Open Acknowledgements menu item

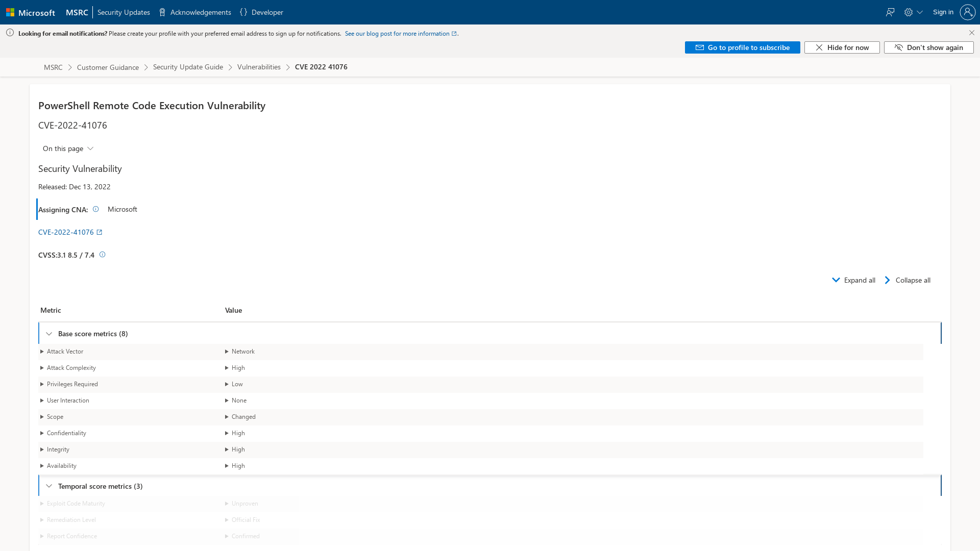pyautogui.click(x=194, y=12)
